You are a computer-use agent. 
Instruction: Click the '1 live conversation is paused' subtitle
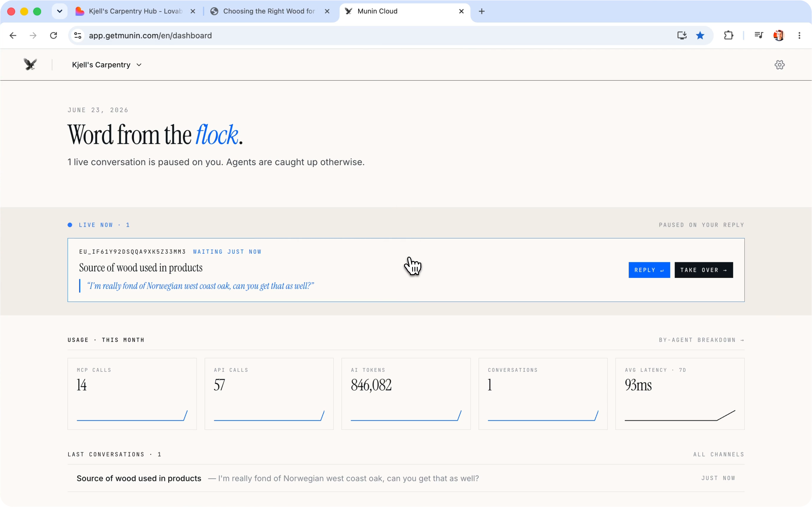click(216, 162)
